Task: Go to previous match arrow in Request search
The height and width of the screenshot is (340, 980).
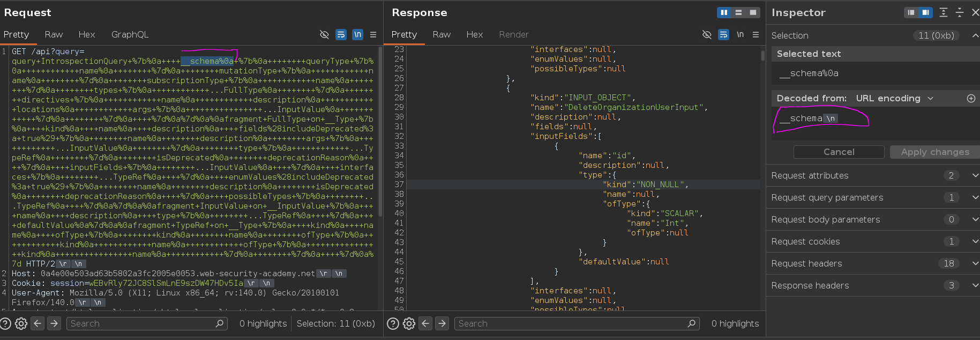Action: pos(38,323)
